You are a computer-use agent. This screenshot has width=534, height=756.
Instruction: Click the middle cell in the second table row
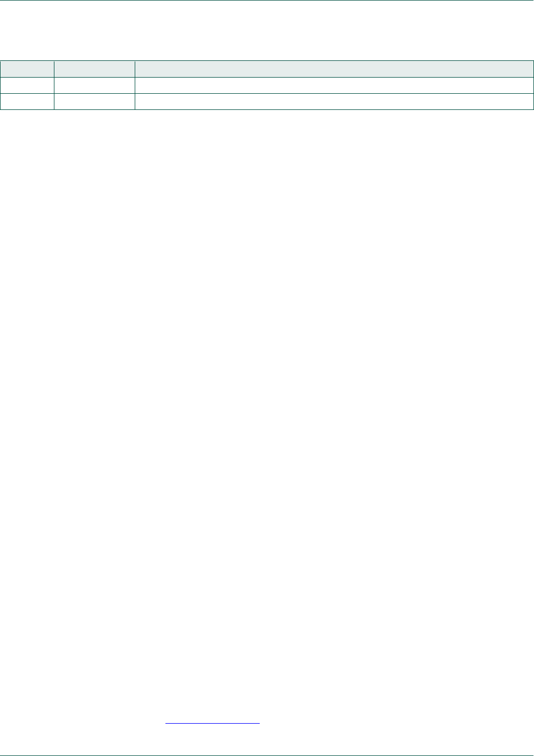tap(94, 85)
